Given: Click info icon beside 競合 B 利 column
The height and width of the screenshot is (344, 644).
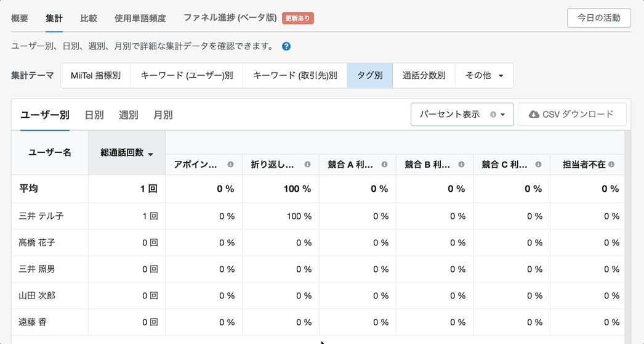Looking at the screenshot, I should tap(461, 165).
